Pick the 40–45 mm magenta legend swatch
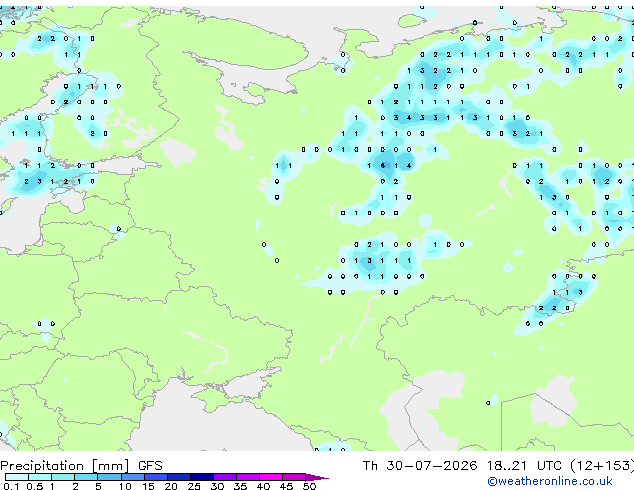 271,477
